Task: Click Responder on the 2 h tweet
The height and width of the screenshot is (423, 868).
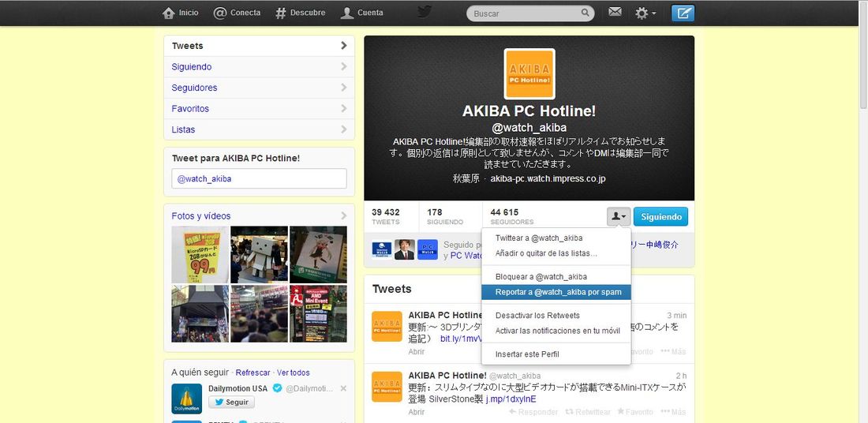Action: tap(533, 413)
